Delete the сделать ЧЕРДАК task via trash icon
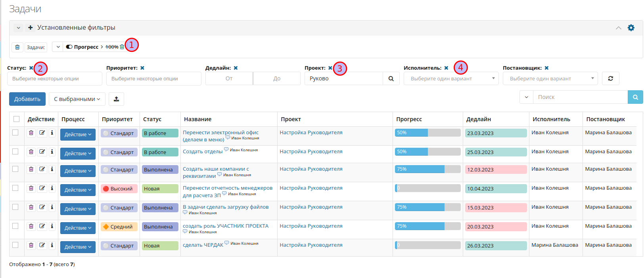 click(x=31, y=246)
